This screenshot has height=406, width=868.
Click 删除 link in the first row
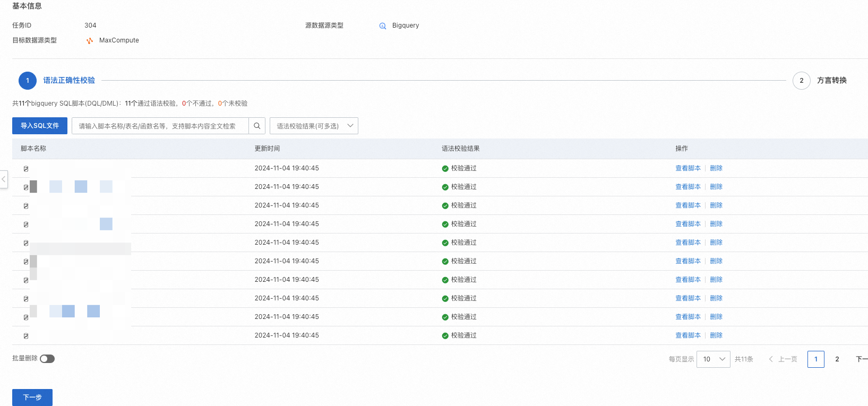coord(716,168)
